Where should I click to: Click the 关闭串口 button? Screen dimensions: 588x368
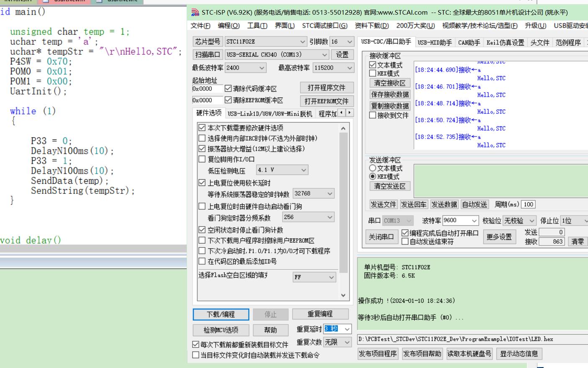(381, 237)
